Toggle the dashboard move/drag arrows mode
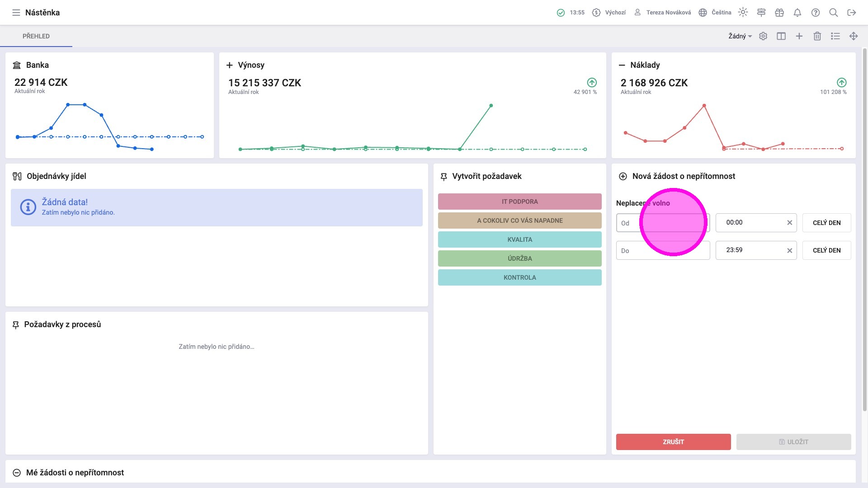 click(x=854, y=36)
